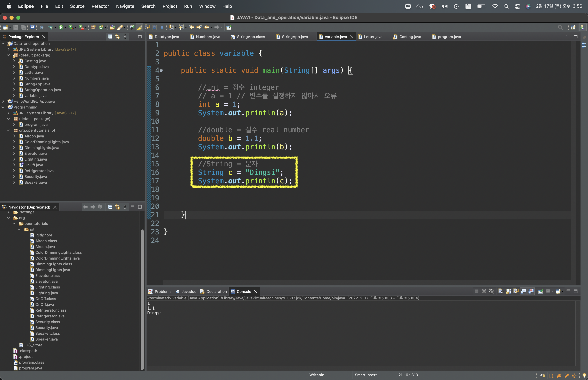Toggle Scroll Lock in Console
The width and height of the screenshot is (588, 380).
click(x=508, y=291)
